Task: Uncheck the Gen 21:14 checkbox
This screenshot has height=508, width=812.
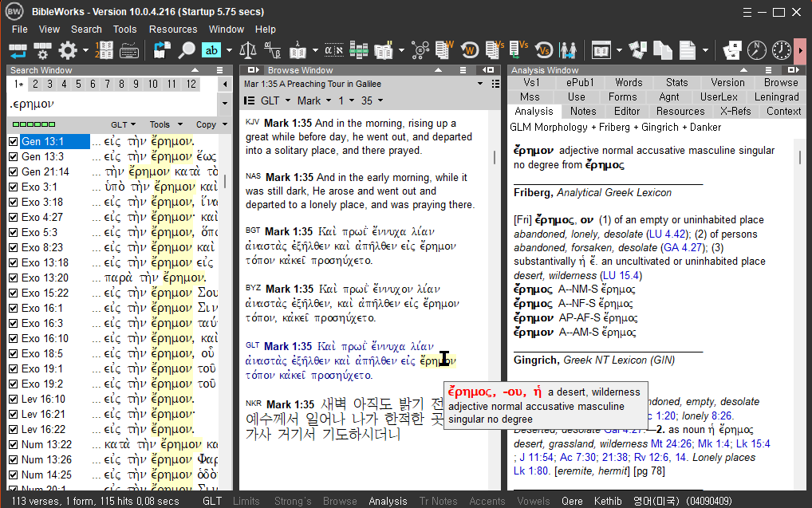Action: [x=14, y=171]
